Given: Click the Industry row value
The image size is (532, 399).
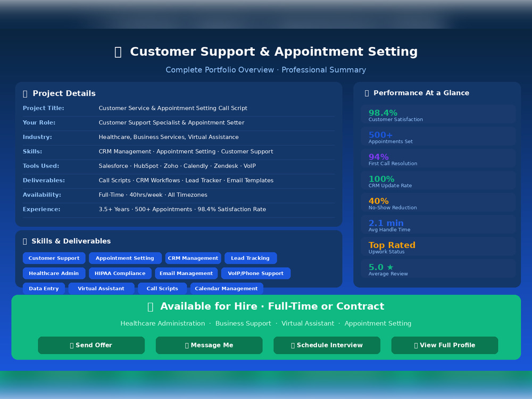Looking at the screenshot, I should [169, 137].
